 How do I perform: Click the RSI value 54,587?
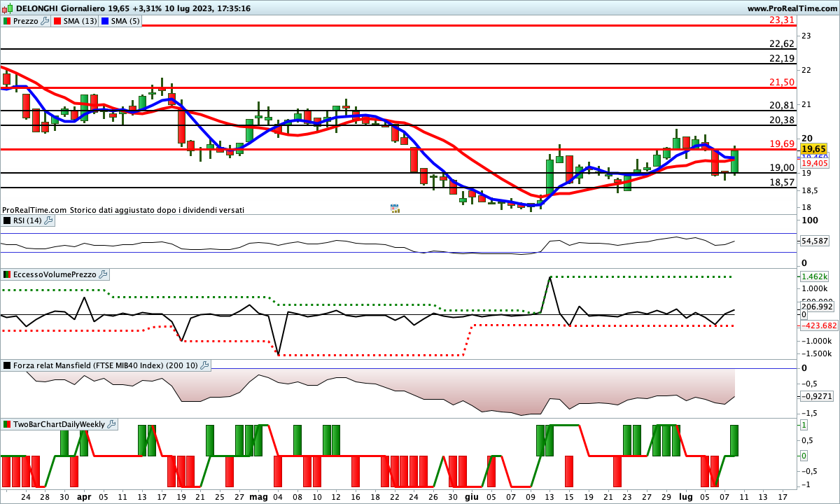click(815, 241)
